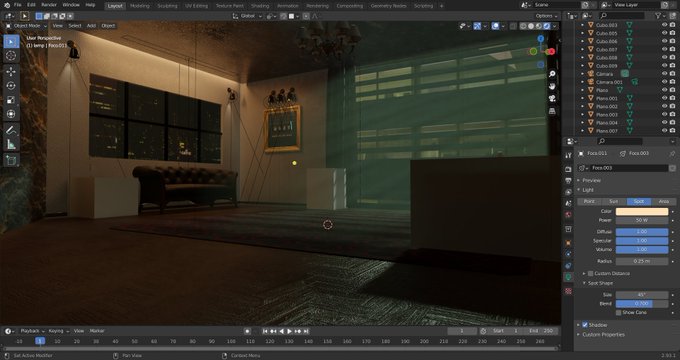Open the viewport Add menu
This screenshot has width=680, height=360.
[91, 26]
